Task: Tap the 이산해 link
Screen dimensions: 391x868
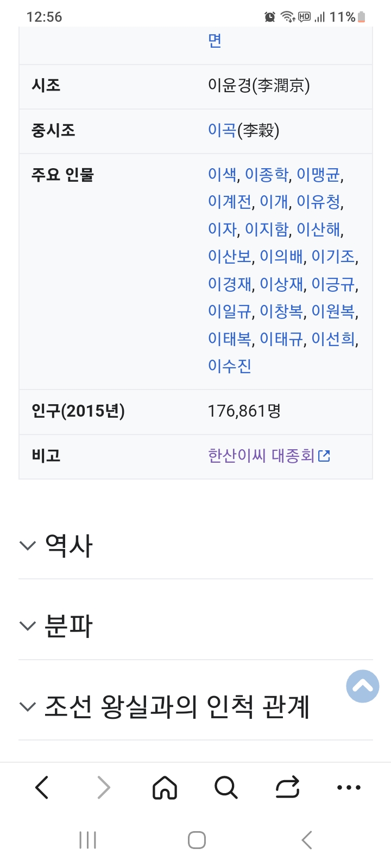Action: pos(319,229)
